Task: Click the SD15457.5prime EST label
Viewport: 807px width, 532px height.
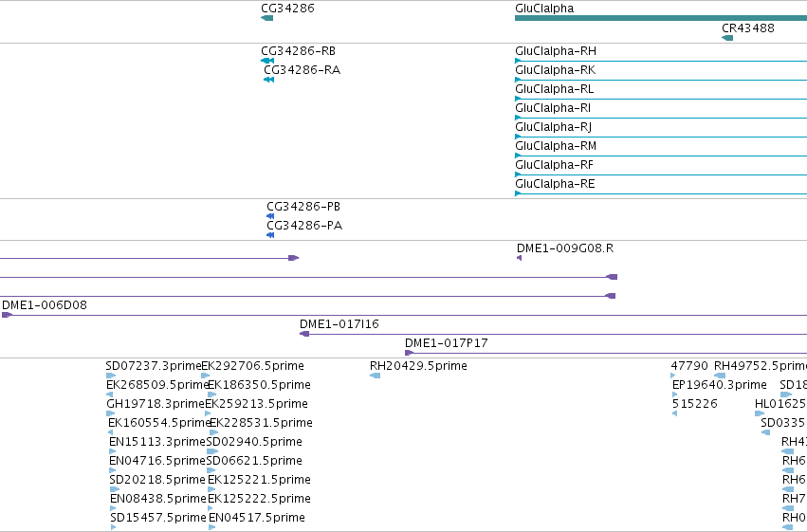Action: pos(158,518)
